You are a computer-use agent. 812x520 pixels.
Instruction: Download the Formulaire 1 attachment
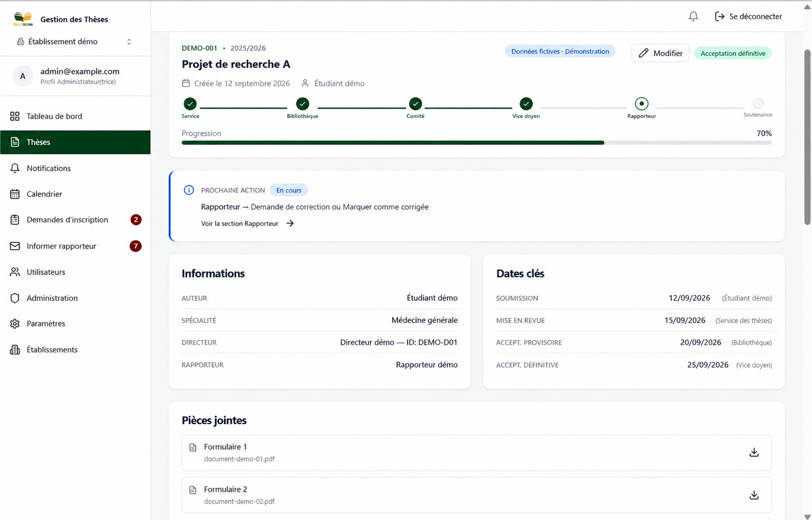coord(754,453)
